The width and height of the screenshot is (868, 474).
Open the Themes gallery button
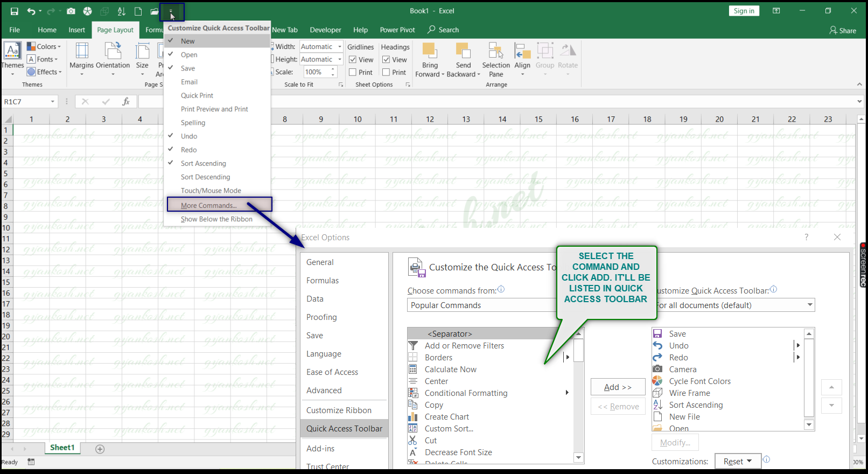click(x=12, y=58)
